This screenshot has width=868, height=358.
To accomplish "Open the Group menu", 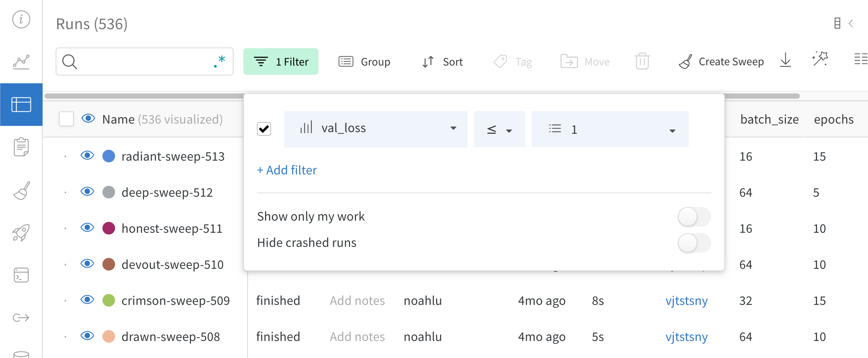I will (x=365, y=61).
